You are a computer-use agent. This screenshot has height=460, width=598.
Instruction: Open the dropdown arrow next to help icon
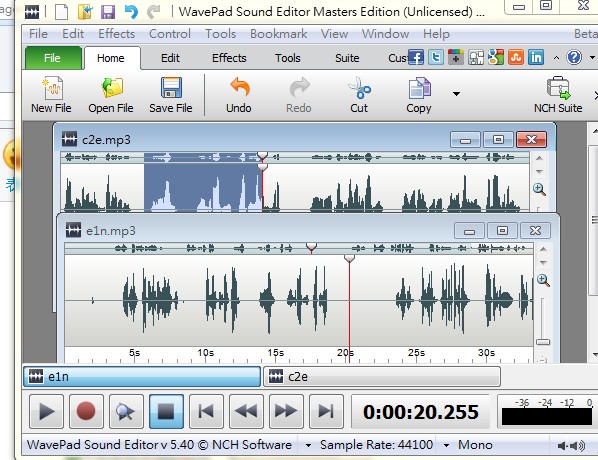(x=592, y=58)
